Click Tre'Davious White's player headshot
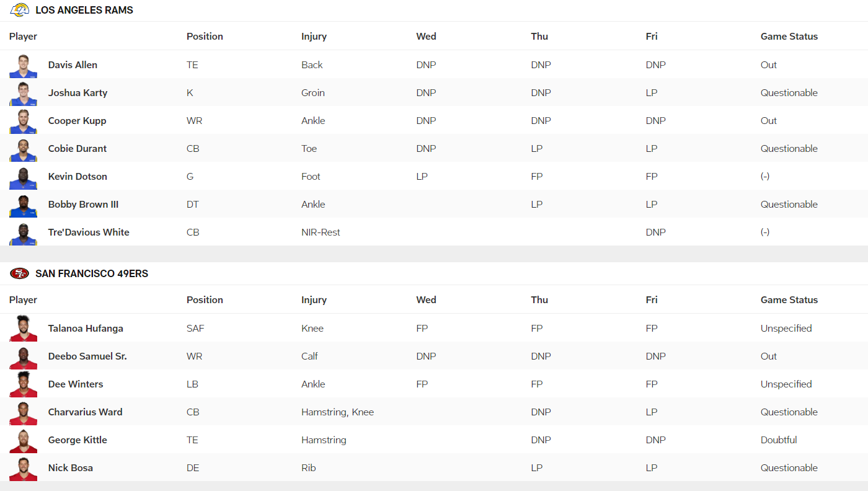 tap(23, 232)
